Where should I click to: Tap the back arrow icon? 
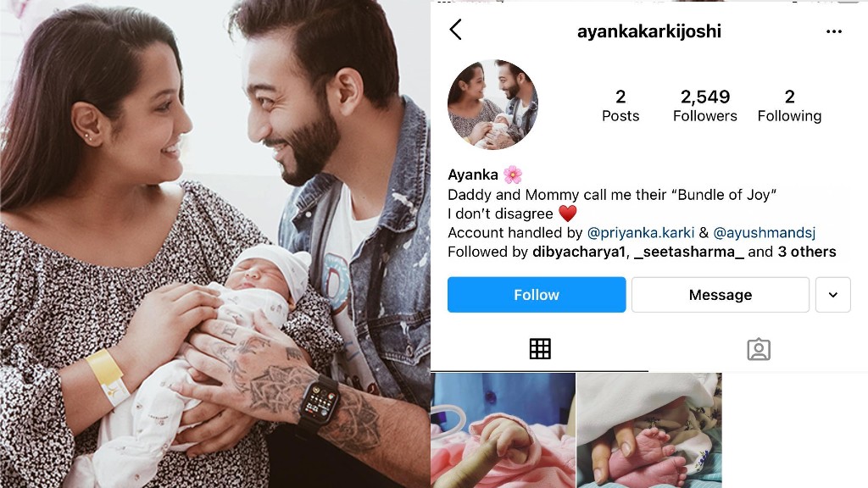455,30
